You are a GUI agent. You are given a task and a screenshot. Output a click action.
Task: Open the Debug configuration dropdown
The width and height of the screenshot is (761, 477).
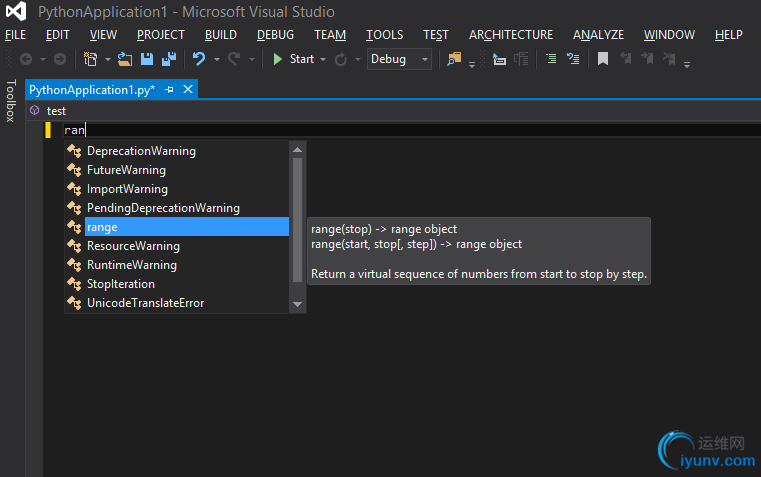click(x=399, y=59)
